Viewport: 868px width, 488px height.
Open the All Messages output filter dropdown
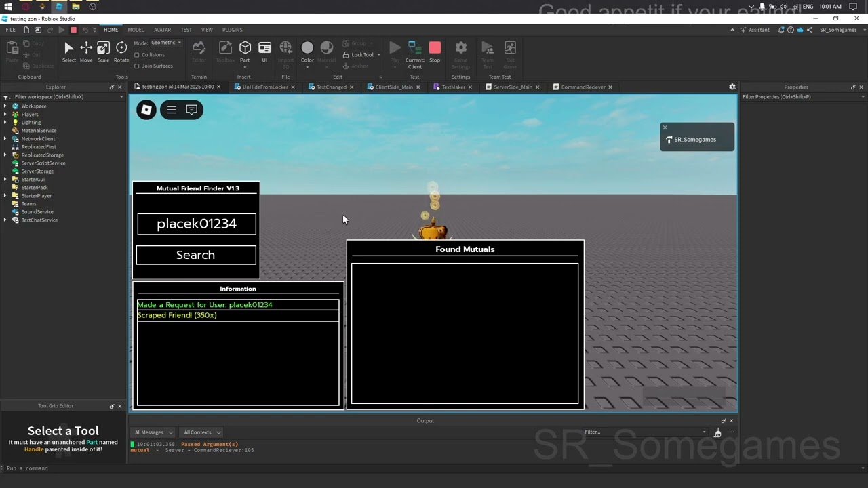point(153,432)
